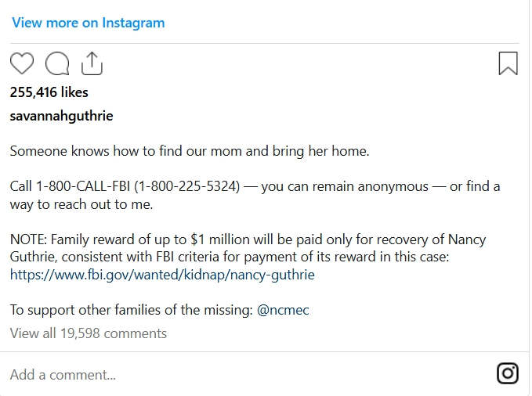
Task: Open comments via the speech bubble icon
Action: point(57,63)
